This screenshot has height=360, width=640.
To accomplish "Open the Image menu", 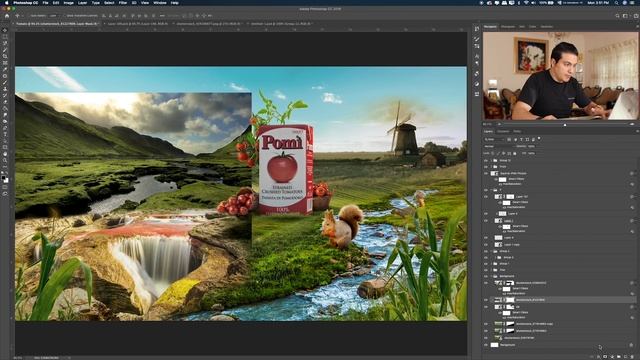I will pos(69,3).
